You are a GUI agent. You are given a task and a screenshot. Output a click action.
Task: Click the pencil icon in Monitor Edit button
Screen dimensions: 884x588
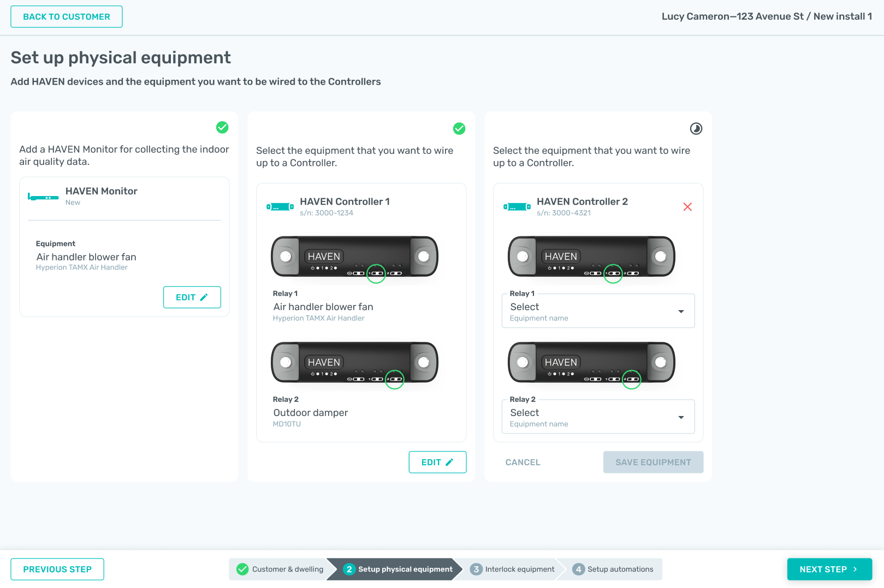coord(204,297)
